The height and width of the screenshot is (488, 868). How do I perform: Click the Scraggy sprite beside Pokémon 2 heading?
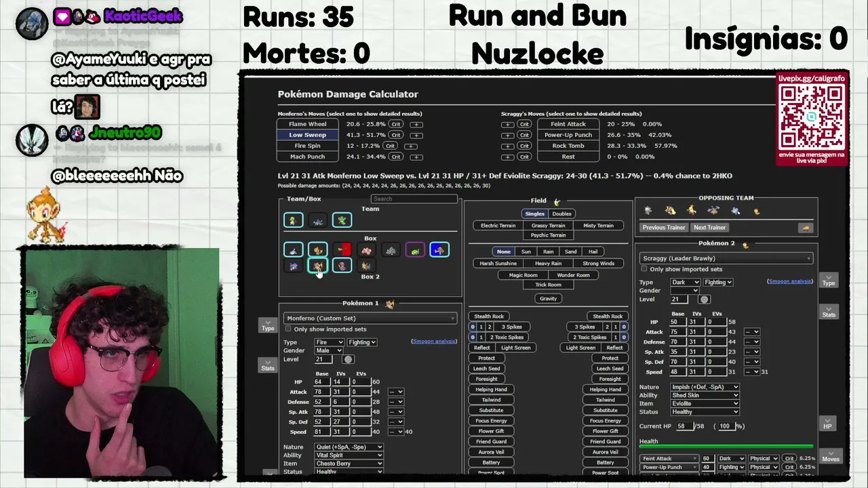coord(745,244)
